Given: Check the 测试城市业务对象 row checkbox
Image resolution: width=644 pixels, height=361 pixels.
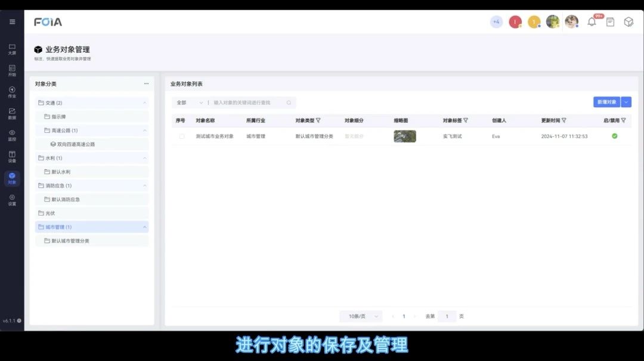Looking at the screenshot, I should 182,136.
